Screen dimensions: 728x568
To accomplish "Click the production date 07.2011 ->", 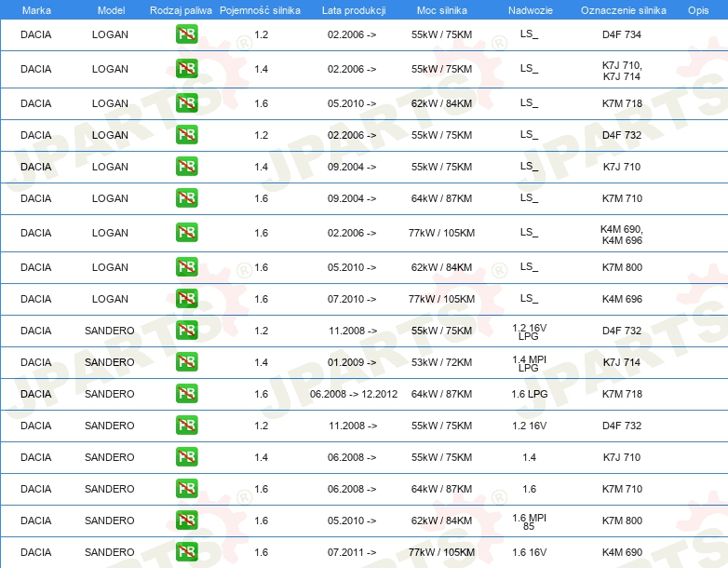I will 352,552.
